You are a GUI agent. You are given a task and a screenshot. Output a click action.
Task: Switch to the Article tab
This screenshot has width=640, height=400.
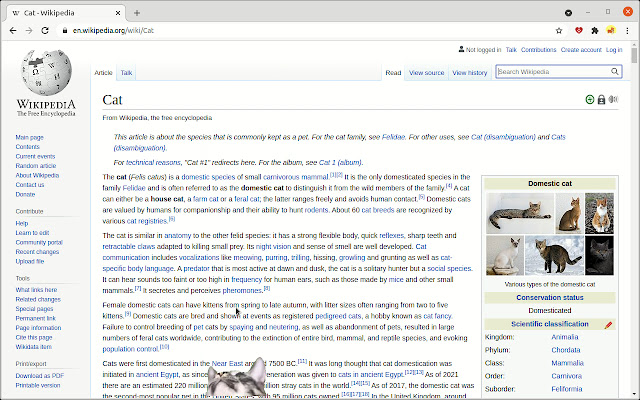pyautogui.click(x=103, y=73)
